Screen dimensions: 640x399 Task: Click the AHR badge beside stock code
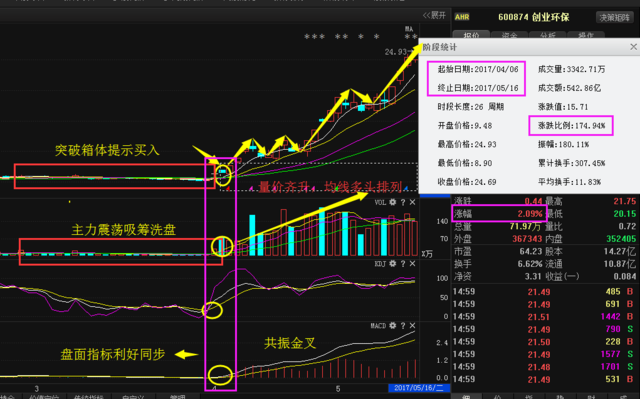coord(462,17)
